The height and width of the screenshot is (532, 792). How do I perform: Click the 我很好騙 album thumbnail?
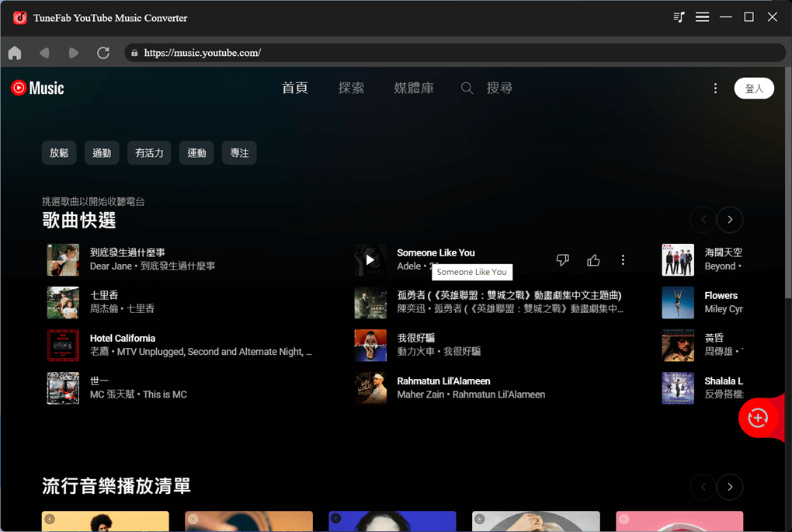tap(370, 345)
